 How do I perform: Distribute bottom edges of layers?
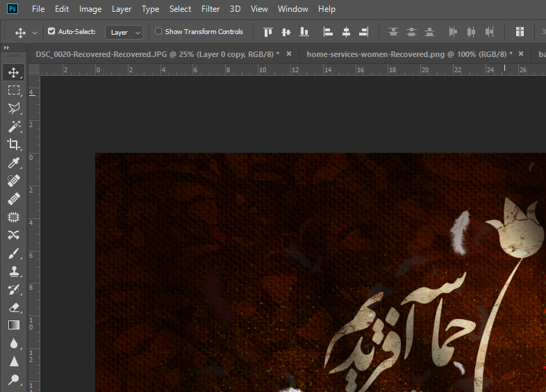(x=429, y=32)
